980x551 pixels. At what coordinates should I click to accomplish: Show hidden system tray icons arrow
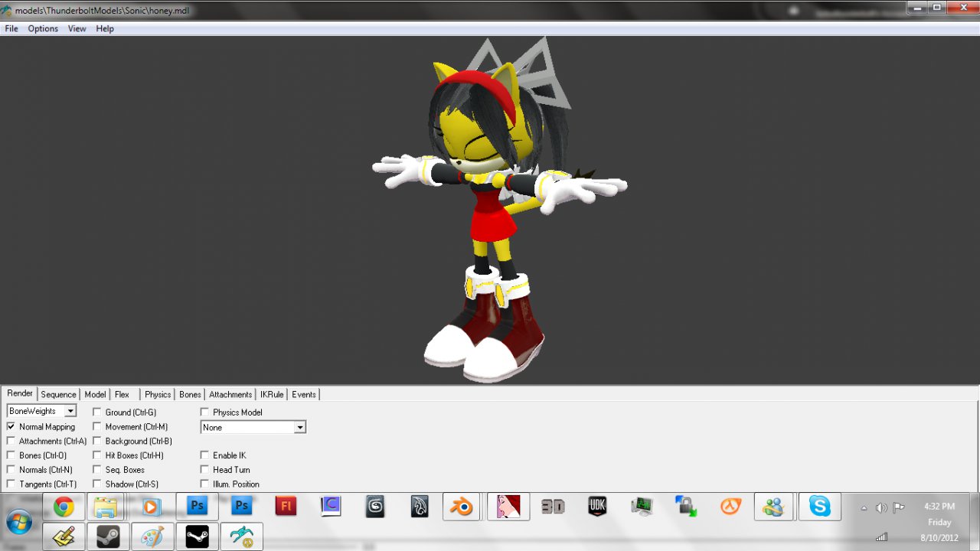(864, 507)
